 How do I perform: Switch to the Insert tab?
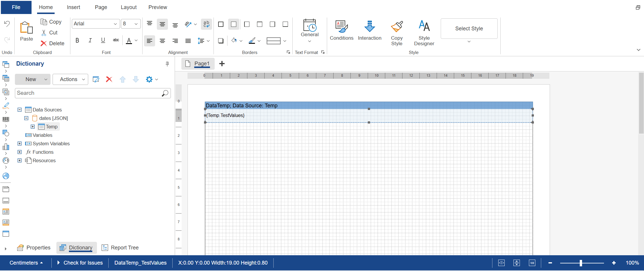[73, 7]
